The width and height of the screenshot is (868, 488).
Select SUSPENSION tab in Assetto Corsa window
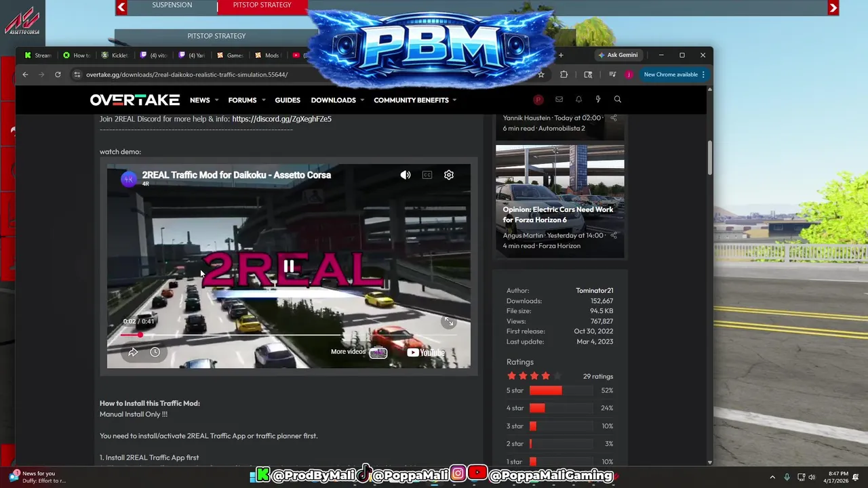(172, 5)
